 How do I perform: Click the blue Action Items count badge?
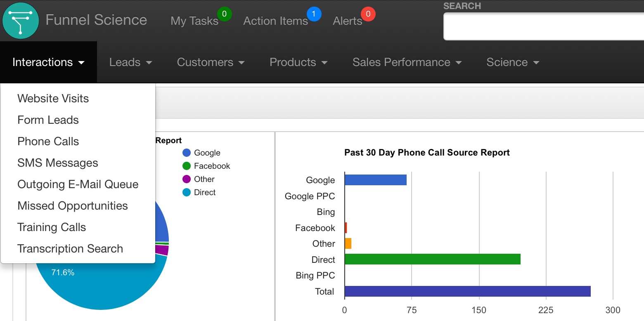314,14
